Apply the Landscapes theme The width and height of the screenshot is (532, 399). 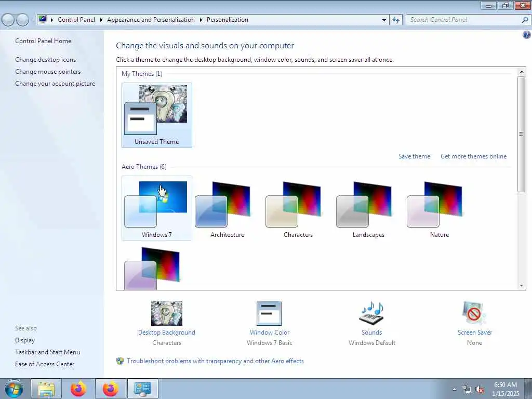(368, 208)
